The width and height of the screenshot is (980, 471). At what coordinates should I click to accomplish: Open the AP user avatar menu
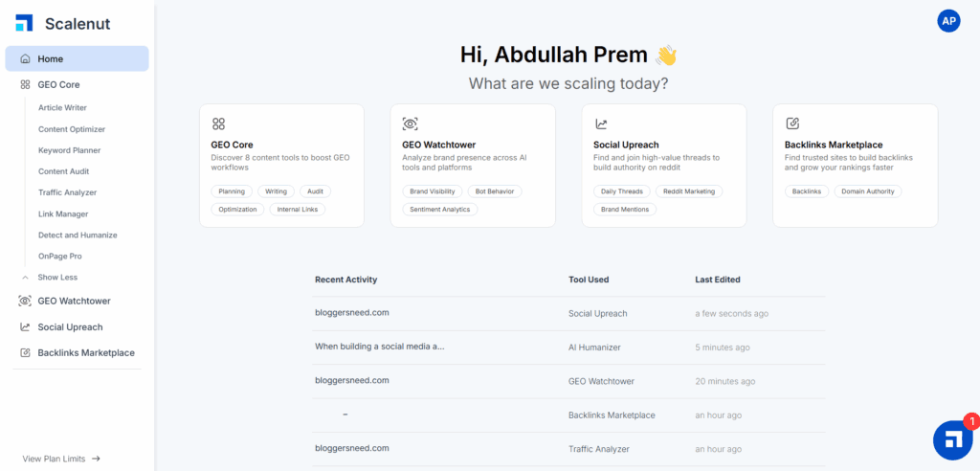tap(948, 20)
